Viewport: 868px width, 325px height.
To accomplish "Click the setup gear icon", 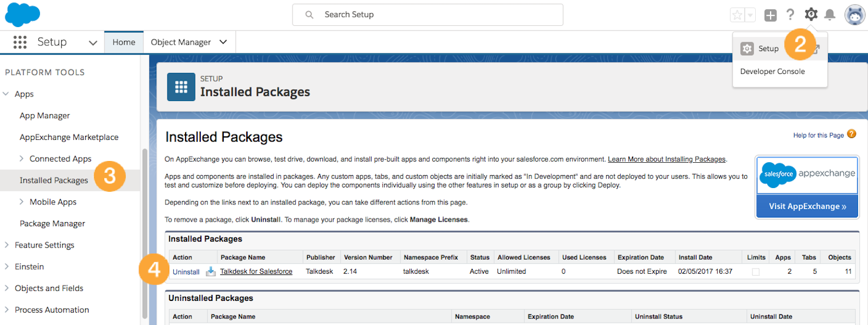I will tap(811, 14).
